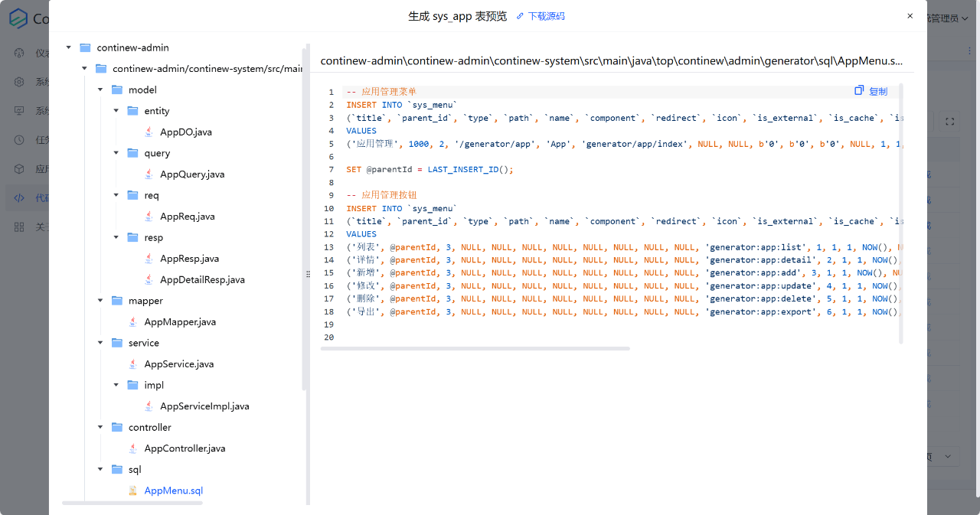980x515 pixels.
Task: Click the Java icon beside AppResp.java
Action: pos(149,258)
